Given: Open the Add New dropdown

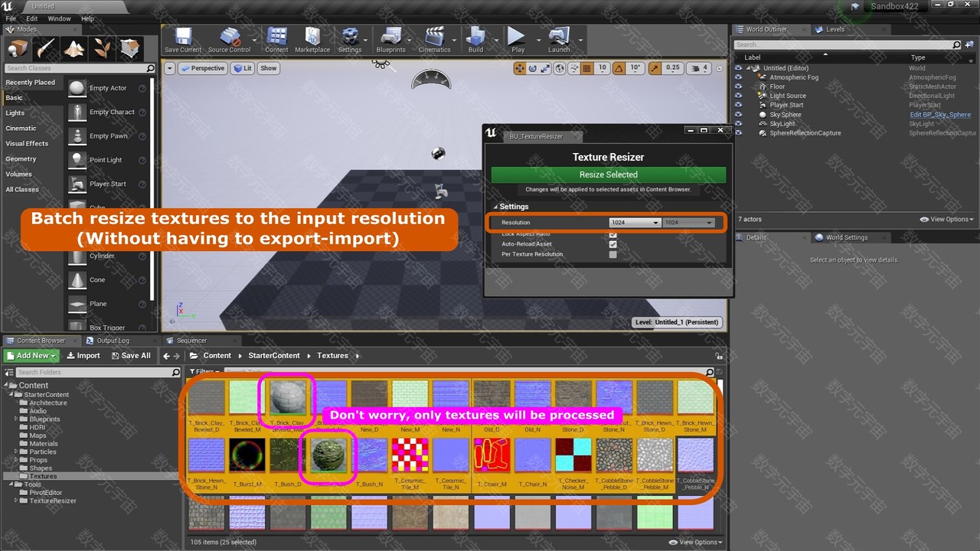Looking at the screenshot, I should [x=30, y=356].
